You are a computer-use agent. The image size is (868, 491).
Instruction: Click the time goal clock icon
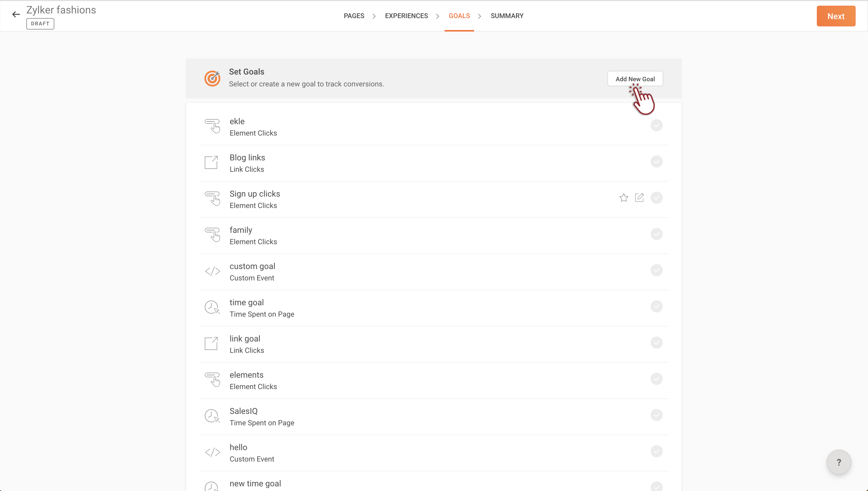pyautogui.click(x=212, y=307)
